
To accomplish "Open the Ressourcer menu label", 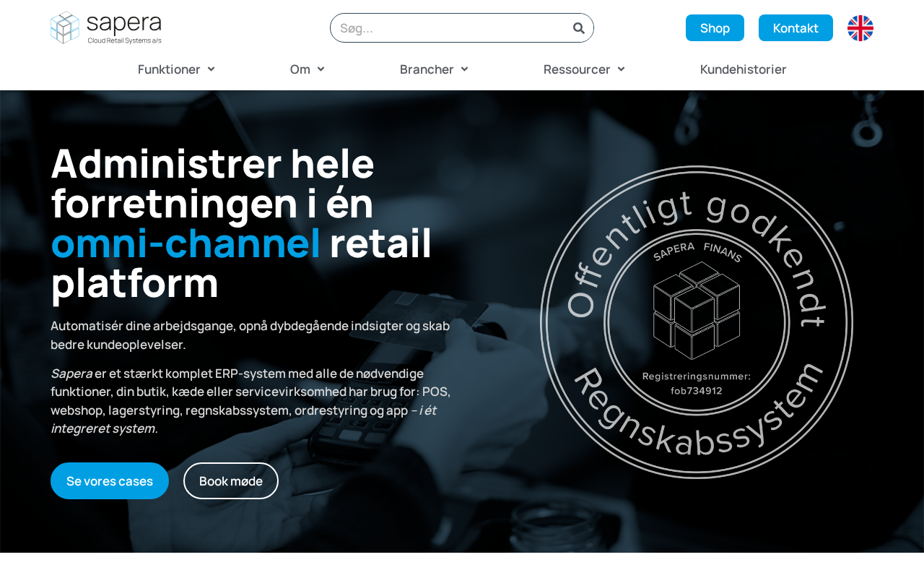I will click(x=577, y=69).
